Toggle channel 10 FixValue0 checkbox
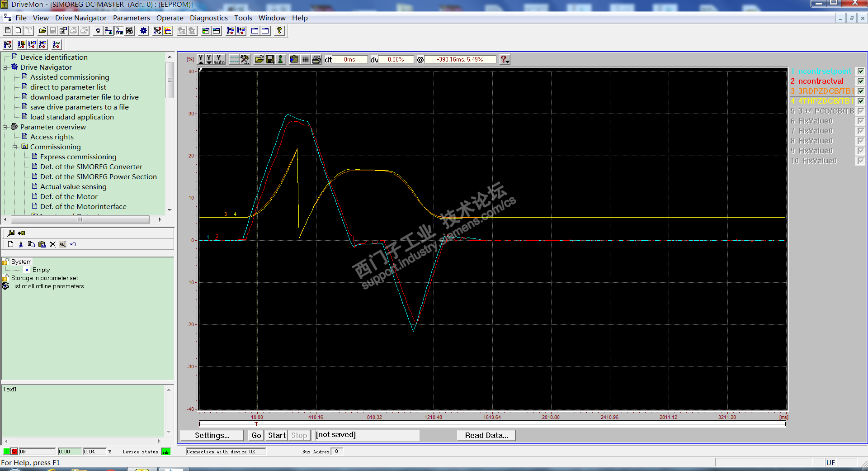Screen dimensions: 868x471 pos(860,161)
